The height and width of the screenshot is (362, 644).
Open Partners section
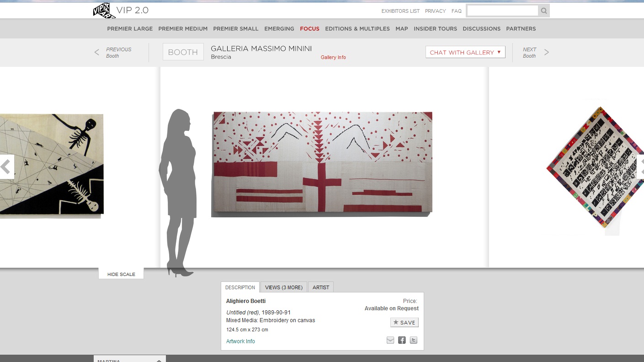tap(521, 29)
